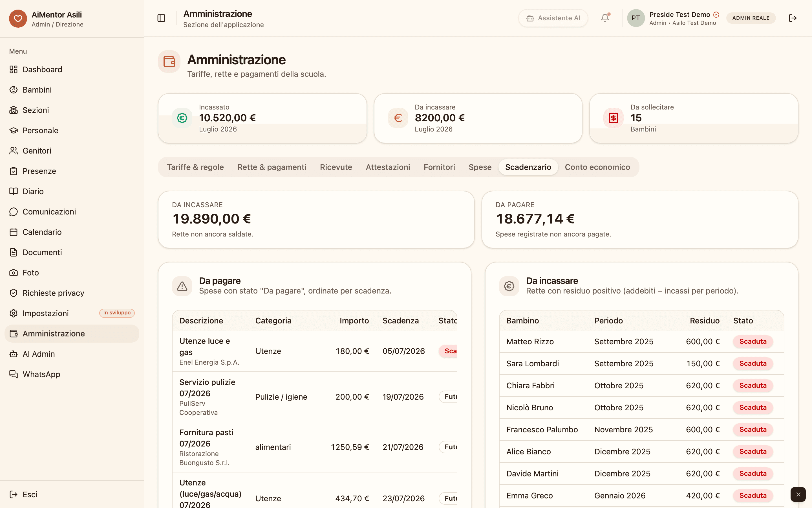
Task: Close the floating widget with X icon
Action: tap(798, 494)
